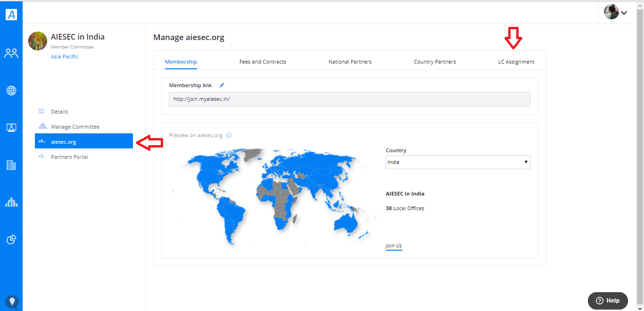Open the committee hierarchy icon in sidebar
644x311 pixels.
(11, 202)
